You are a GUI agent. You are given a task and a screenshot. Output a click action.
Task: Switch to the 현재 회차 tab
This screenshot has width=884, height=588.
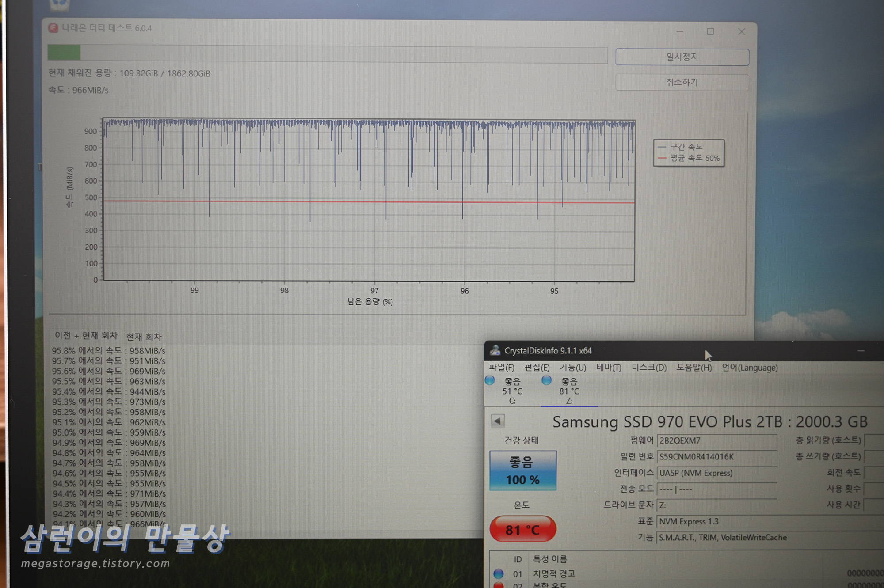pyautogui.click(x=144, y=337)
